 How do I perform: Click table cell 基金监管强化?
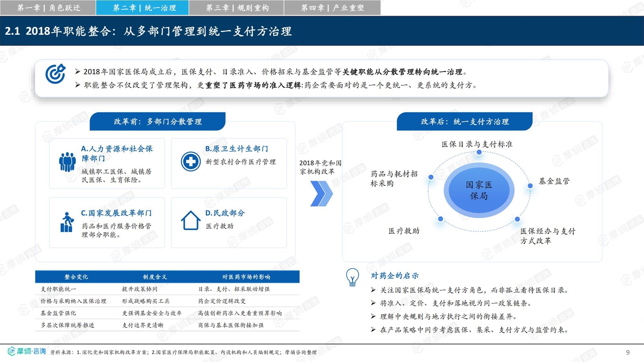[58, 313]
